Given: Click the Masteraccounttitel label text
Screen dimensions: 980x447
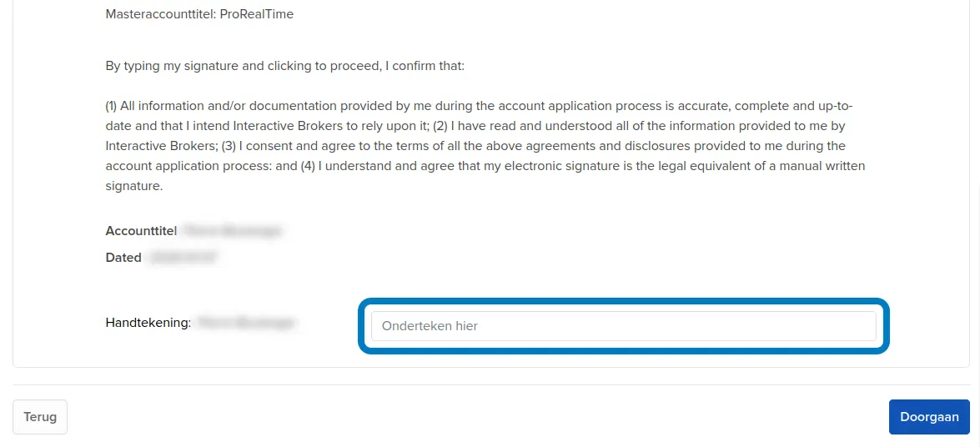Looking at the screenshot, I should point(161,14).
